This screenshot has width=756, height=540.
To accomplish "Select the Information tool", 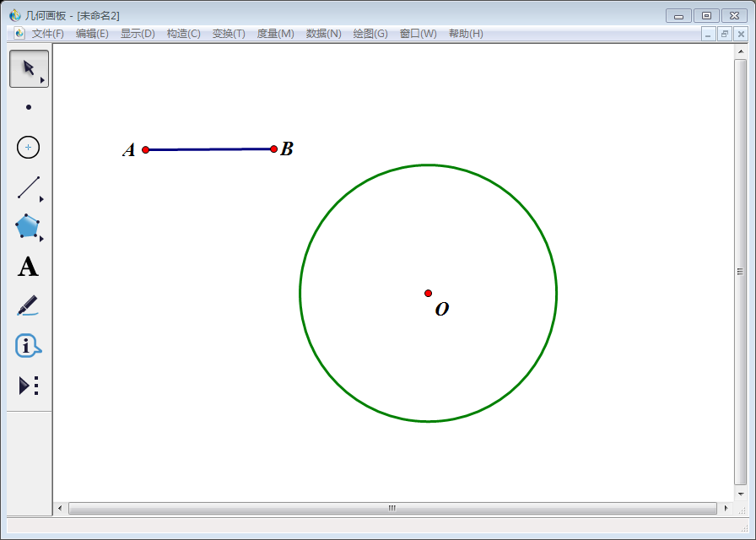I will pyautogui.click(x=29, y=346).
